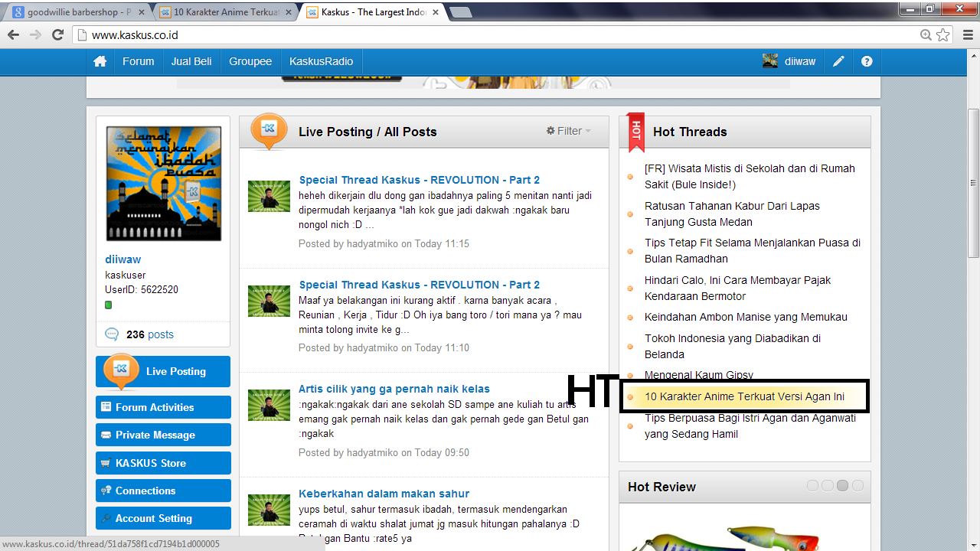Image resolution: width=980 pixels, height=551 pixels.
Task: Open Artis cilik yang ga pernah naik kelas
Action: pos(394,389)
